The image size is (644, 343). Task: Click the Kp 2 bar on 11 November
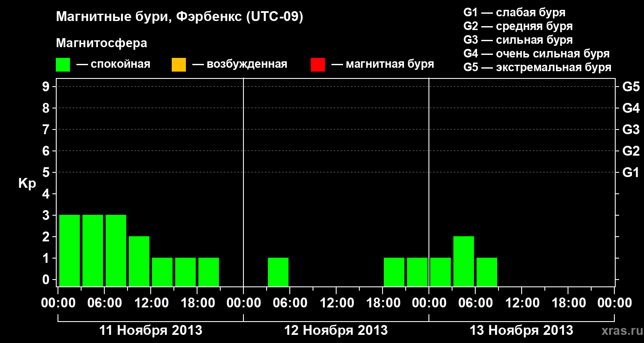[x=139, y=261]
